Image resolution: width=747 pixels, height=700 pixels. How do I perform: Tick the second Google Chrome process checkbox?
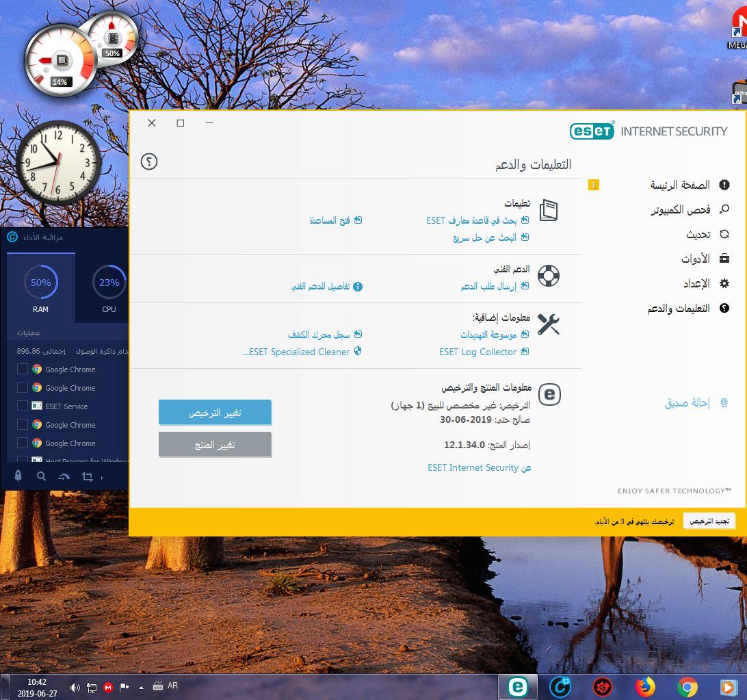(23, 387)
